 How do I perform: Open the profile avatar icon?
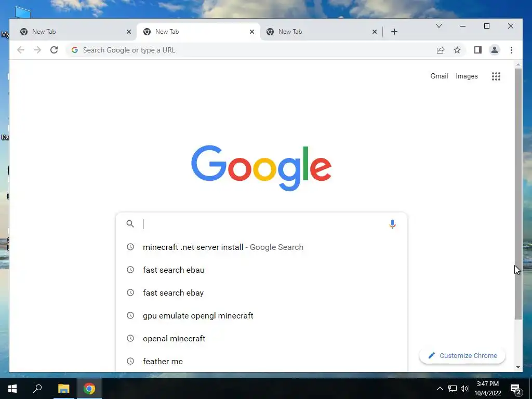pos(495,50)
